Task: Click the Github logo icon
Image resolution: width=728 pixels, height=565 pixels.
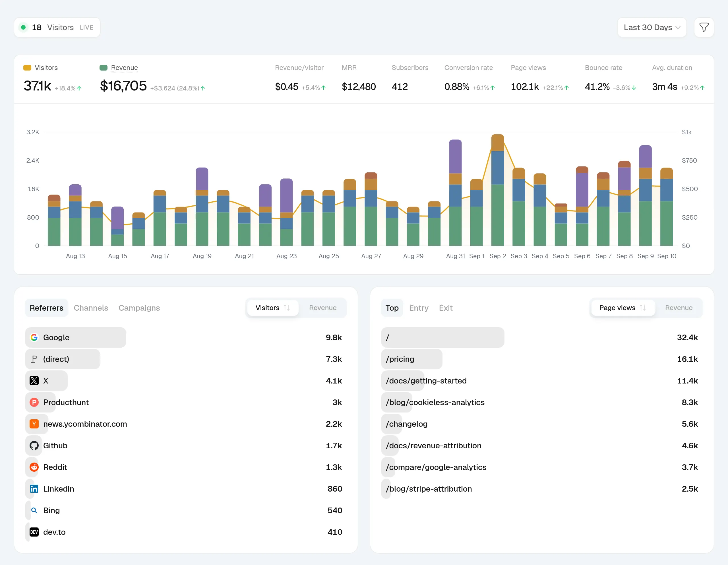Action: coord(34,446)
